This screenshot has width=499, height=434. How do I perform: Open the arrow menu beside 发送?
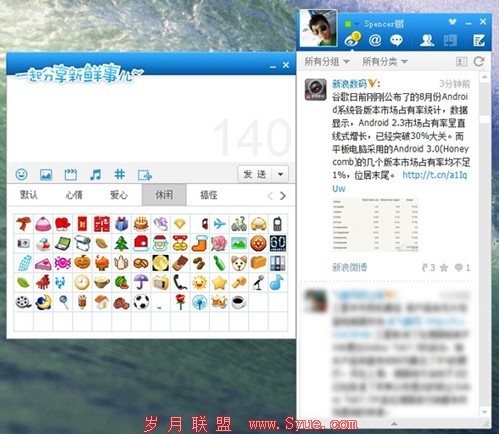pyautogui.click(x=281, y=174)
